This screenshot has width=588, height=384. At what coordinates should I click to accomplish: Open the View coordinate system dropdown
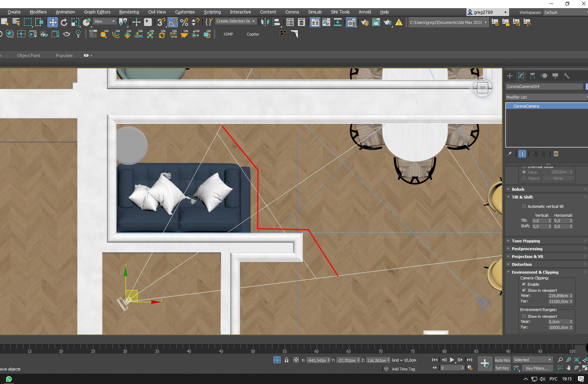[104, 21]
